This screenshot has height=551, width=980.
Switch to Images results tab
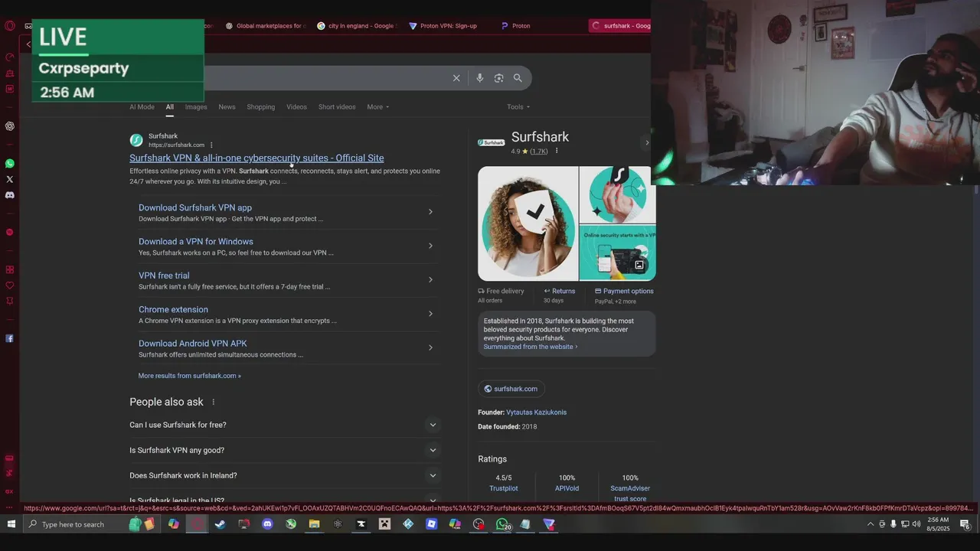click(196, 106)
